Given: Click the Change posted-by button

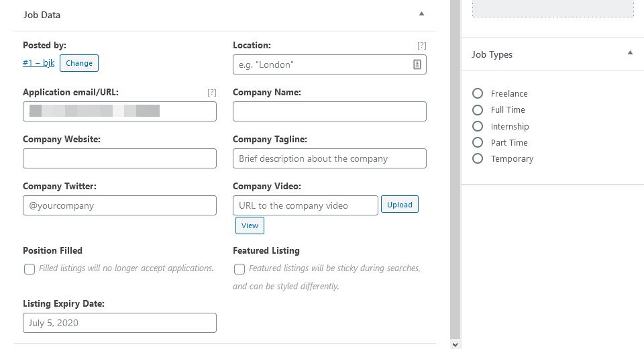Looking at the screenshot, I should (x=79, y=63).
